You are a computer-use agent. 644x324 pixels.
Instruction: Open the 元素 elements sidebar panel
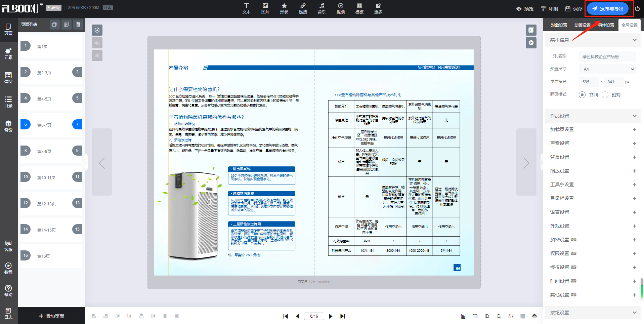click(x=8, y=54)
